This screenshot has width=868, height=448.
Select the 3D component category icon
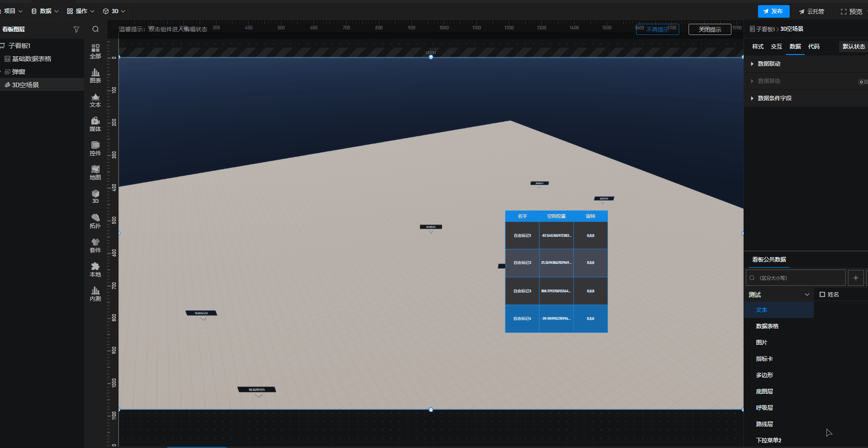tap(95, 196)
